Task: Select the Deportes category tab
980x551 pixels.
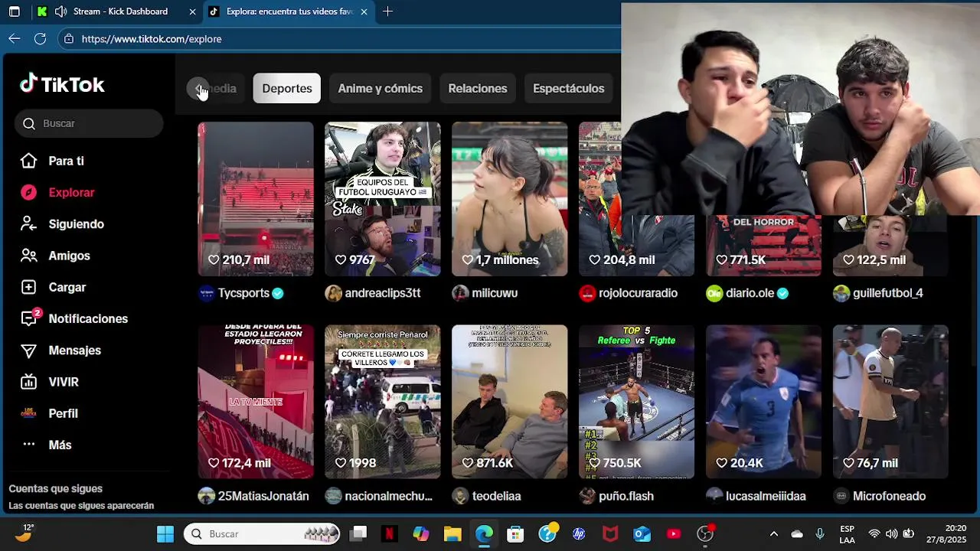Action: 287,88
